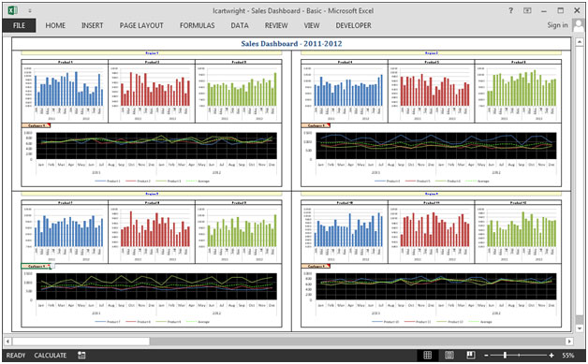Select the Sales Dashboard - 2011-2012 title
Image resolution: width=588 pixels, height=364 pixels.
[x=291, y=43]
